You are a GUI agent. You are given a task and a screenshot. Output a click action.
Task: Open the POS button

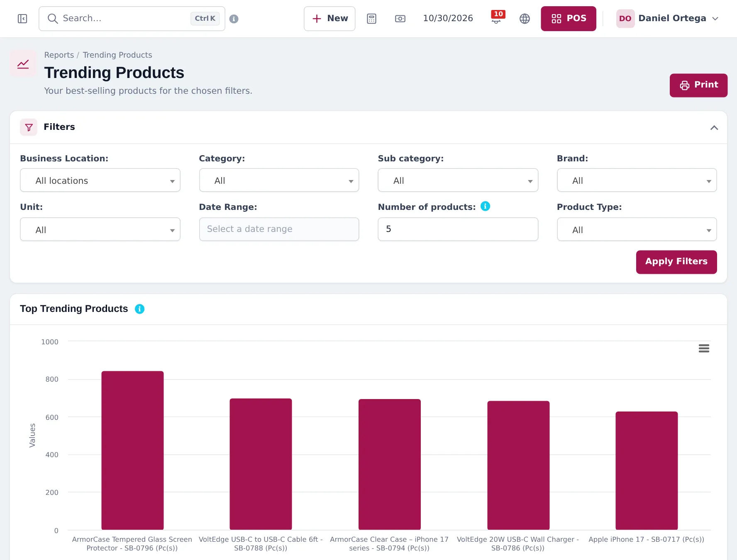click(568, 19)
